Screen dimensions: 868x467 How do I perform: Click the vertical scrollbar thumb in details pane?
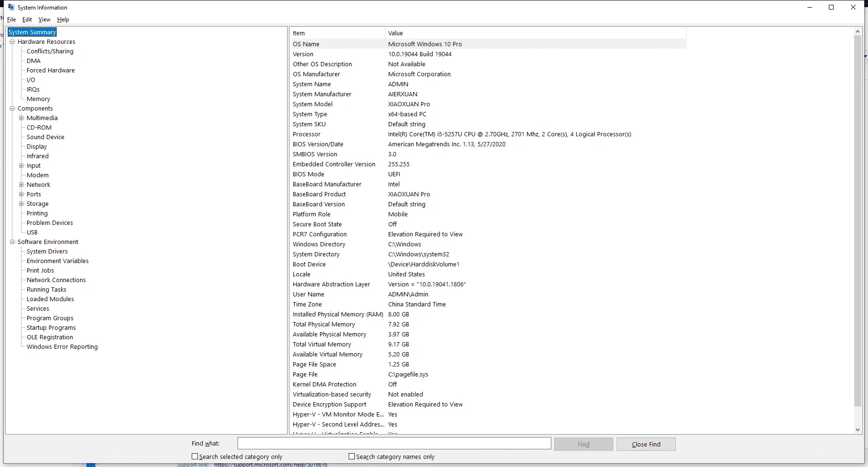[x=858, y=220]
